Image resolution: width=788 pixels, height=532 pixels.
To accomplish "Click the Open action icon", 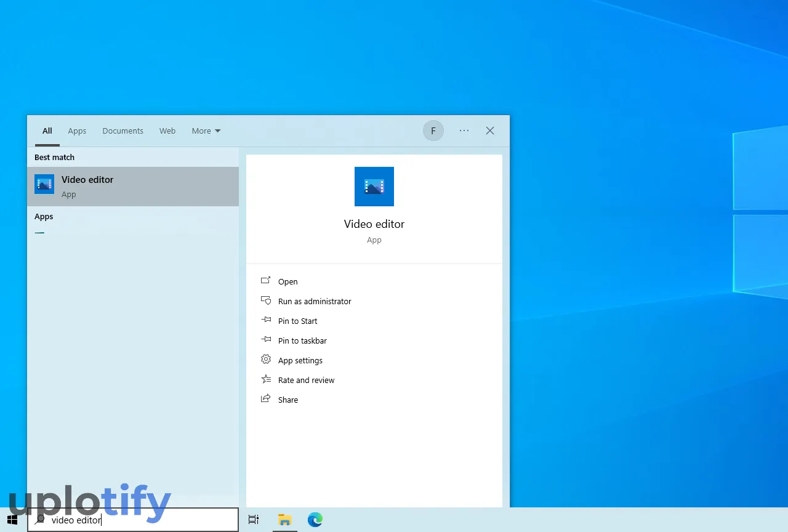I will point(266,280).
